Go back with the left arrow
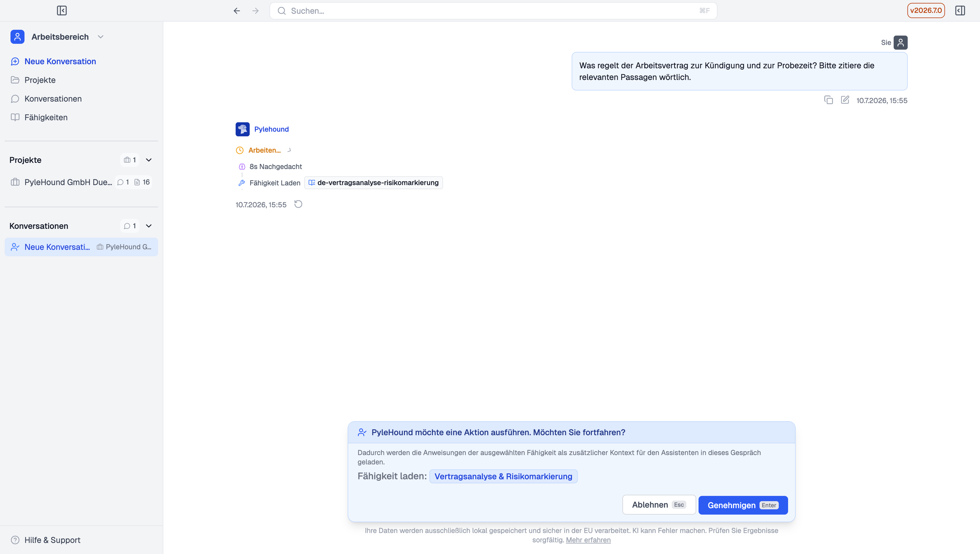 pos(237,11)
